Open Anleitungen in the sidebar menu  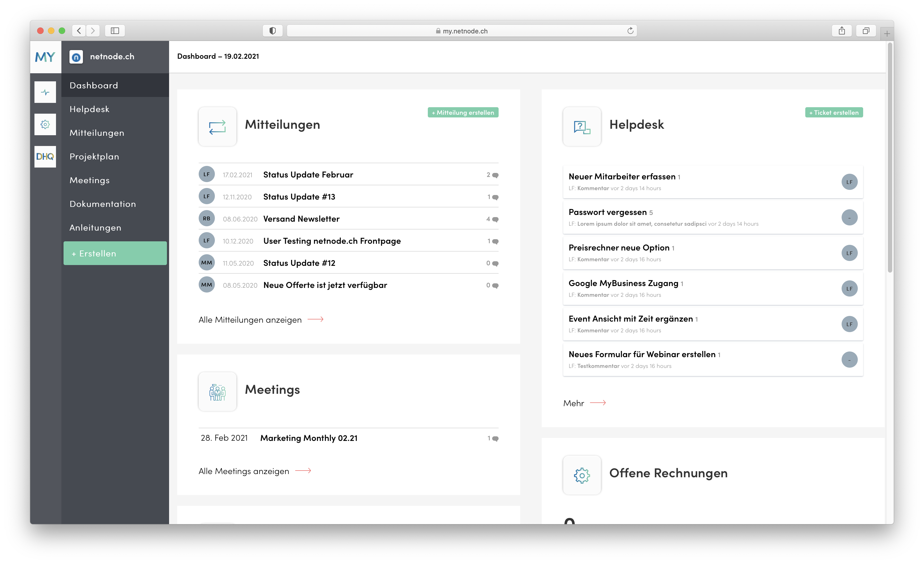click(x=115, y=227)
